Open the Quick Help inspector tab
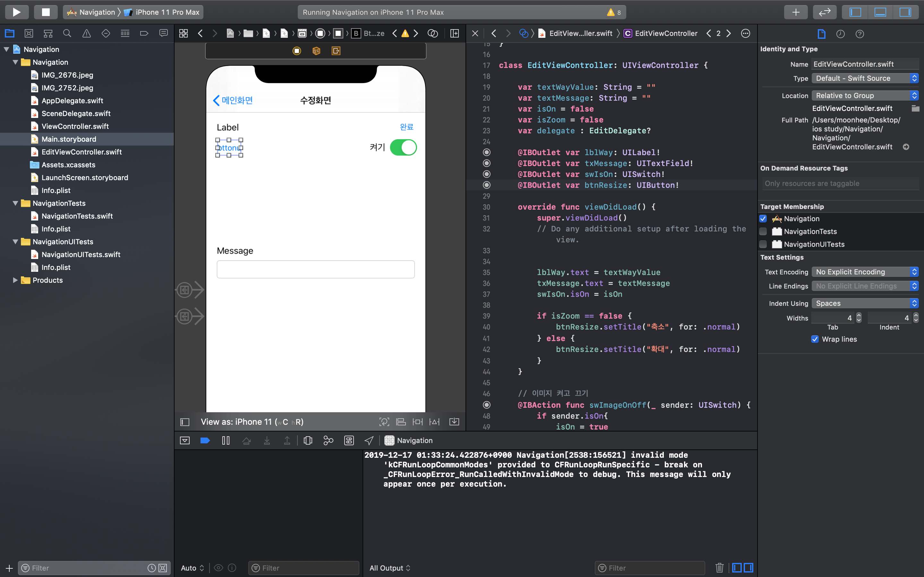 [x=860, y=34]
